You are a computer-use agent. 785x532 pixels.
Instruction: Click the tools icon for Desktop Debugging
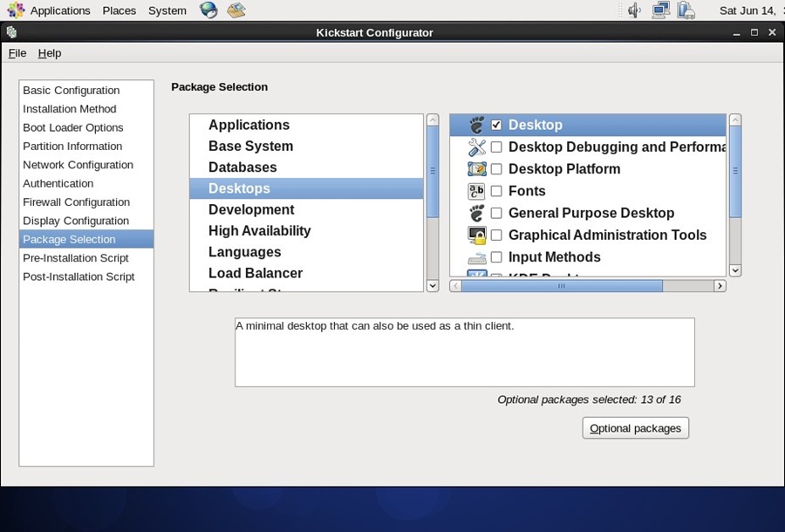[x=476, y=147]
